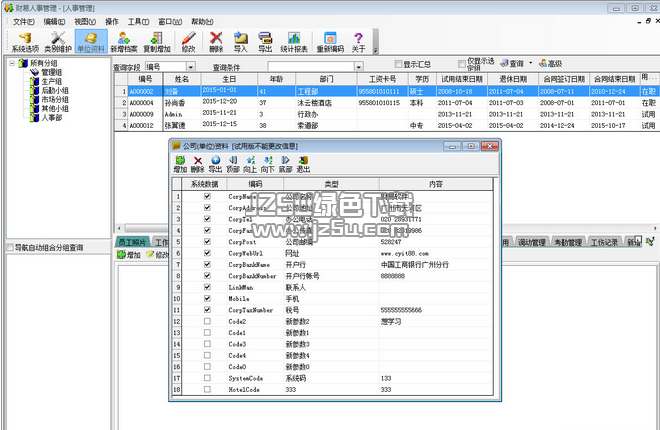Click the 高级 advanced search icon

click(551, 63)
